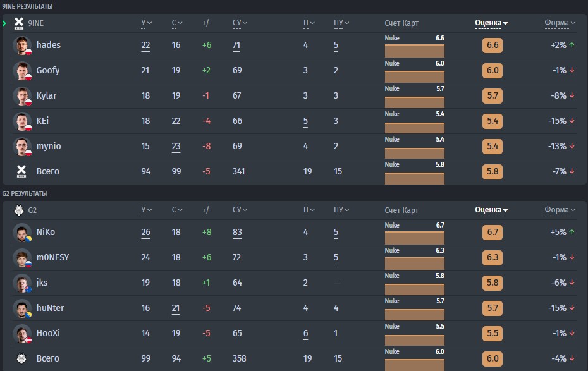The image size is (588, 371).
Task: Click the "G2 РЕЗУЛЬТАТЫ" section title
Action: pos(25,193)
